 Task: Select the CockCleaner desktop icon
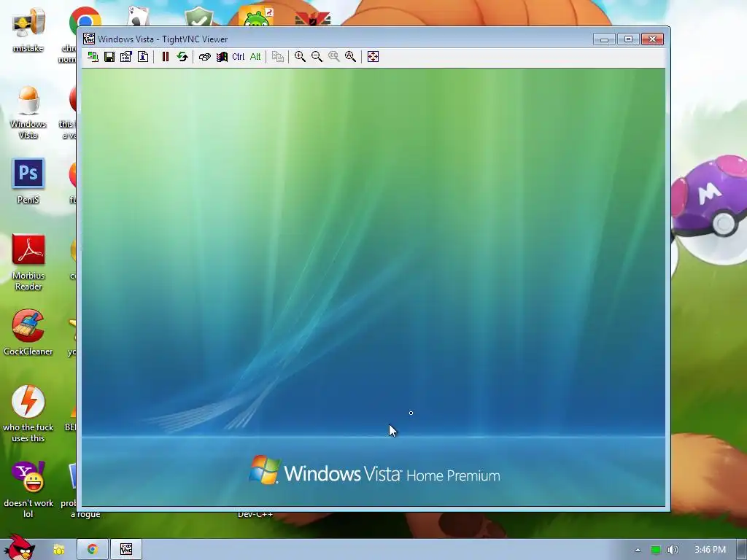[x=28, y=332]
